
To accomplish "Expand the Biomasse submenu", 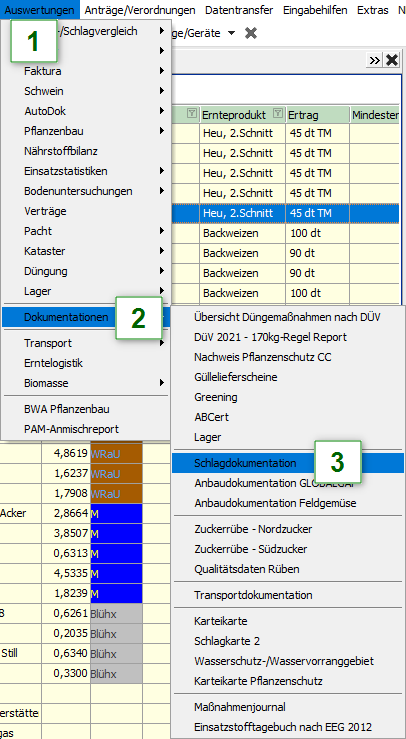I will pyautogui.click(x=86, y=383).
